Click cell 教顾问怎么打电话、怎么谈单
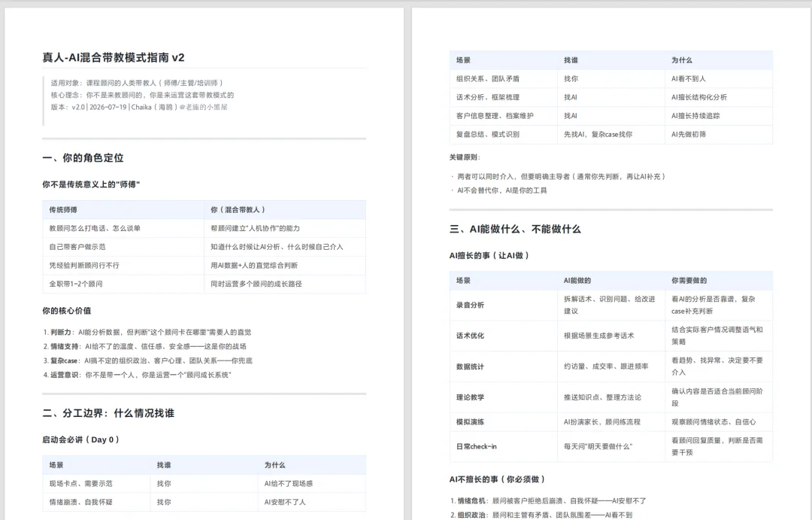This screenshot has height=520, width=812. click(95, 228)
